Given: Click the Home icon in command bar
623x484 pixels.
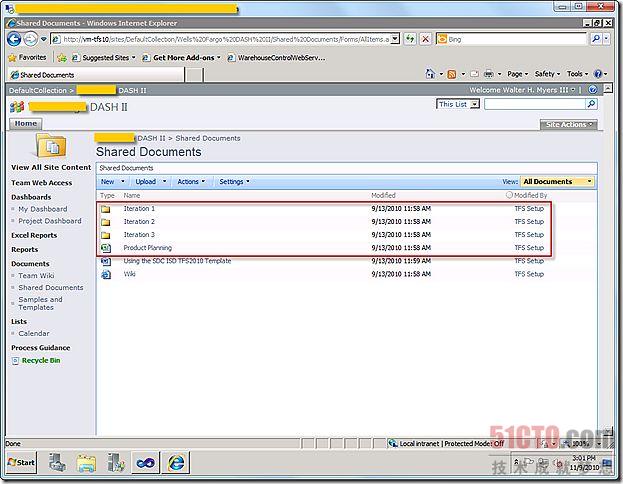Looking at the screenshot, I should point(430,74).
